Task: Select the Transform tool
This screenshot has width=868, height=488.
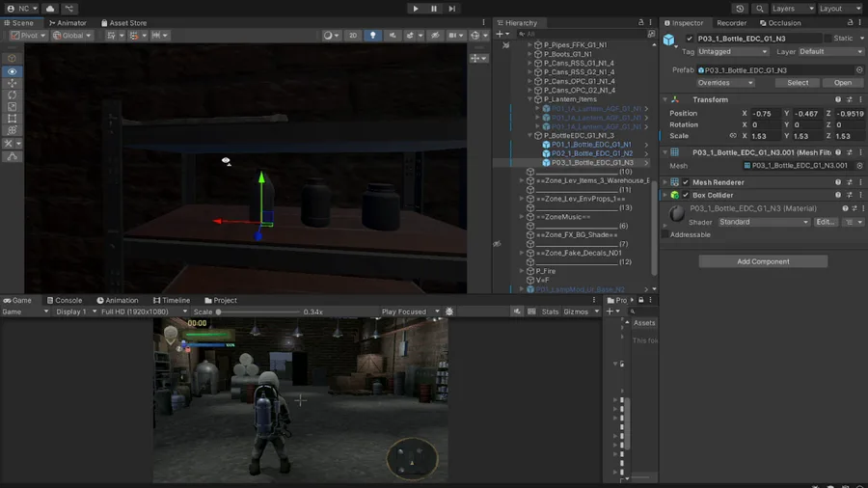Action: click(x=13, y=130)
